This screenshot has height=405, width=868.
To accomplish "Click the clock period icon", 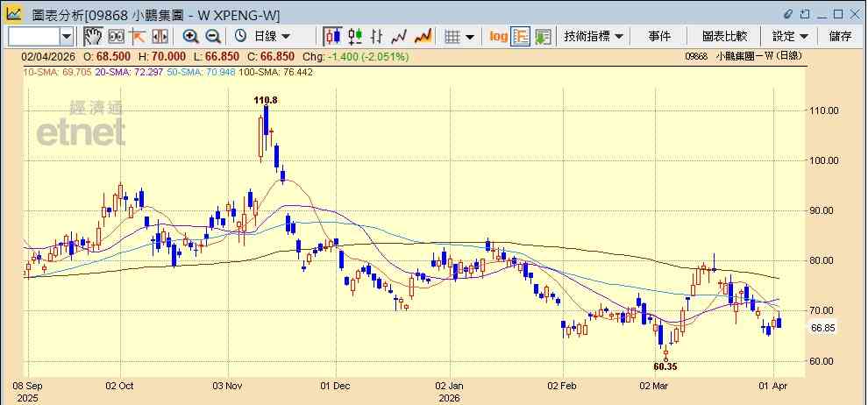I will pyautogui.click(x=241, y=37).
